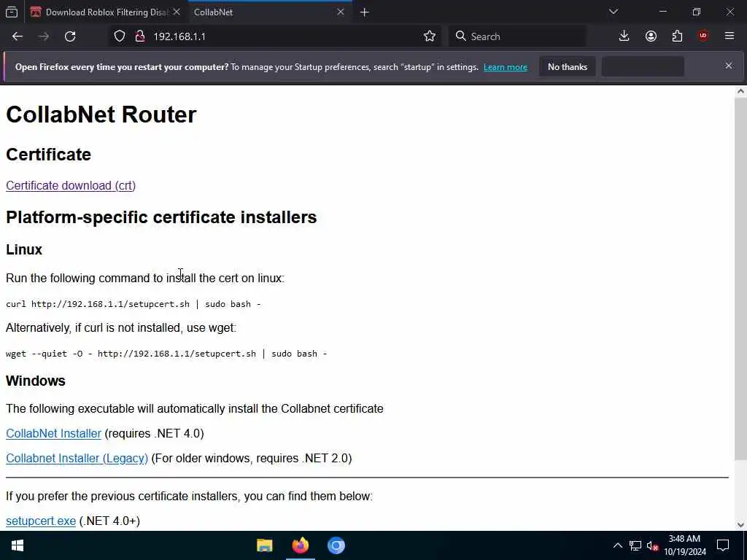
Task: Open the clock showing 3:48 AM
Action: (x=685, y=545)
